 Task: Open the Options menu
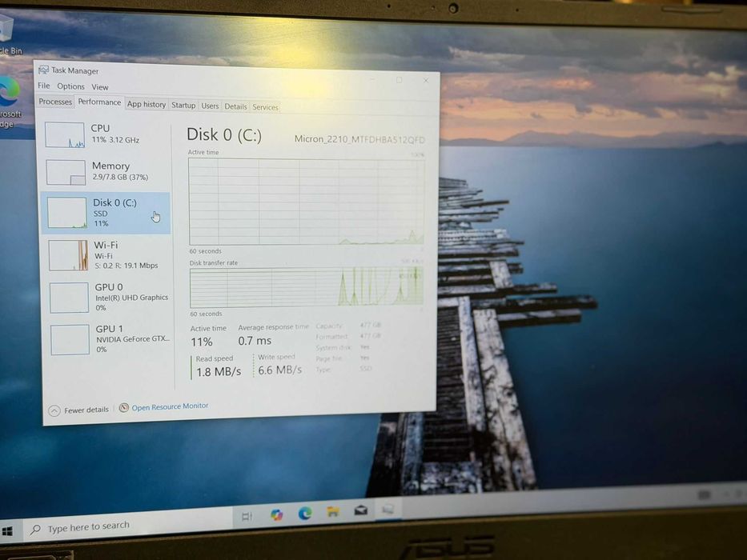[x=70, y=86]
